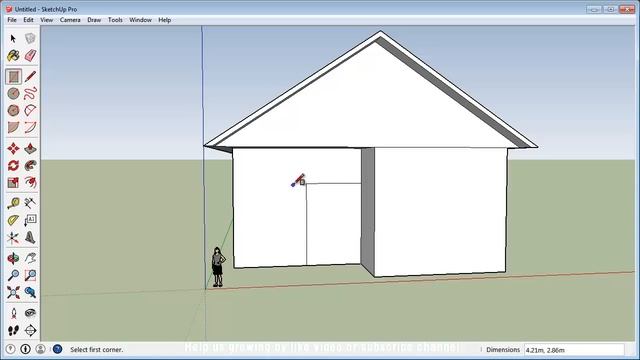Viewport: 640px width, 360px height.
Task: Choose the Circle drawing tool
Action: pos(13,93)
